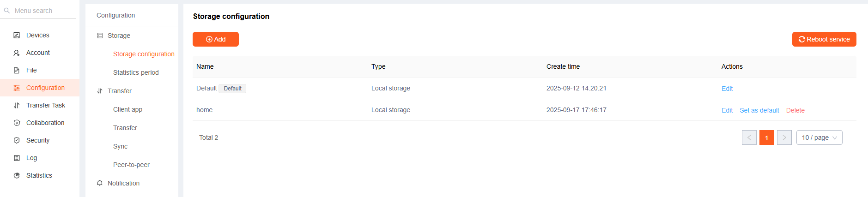Select Peer-to-peer menu item
868x197 pixels.
(x=131, y=165)
